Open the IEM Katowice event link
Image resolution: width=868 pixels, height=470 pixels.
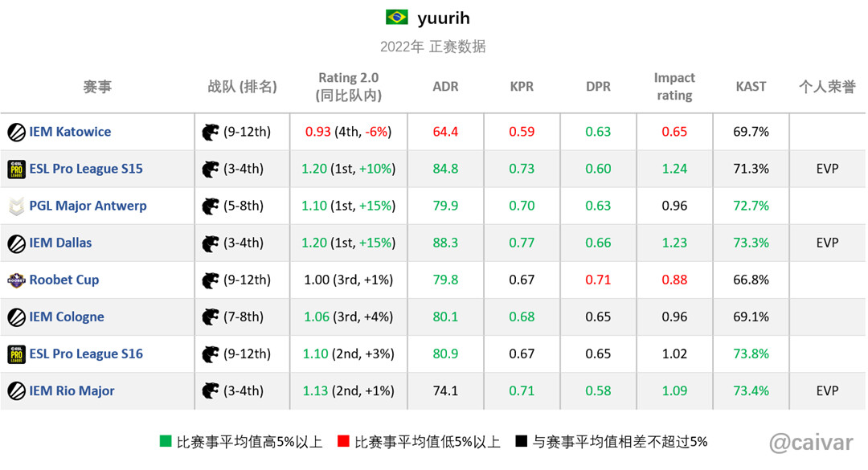tap(70, 132)
